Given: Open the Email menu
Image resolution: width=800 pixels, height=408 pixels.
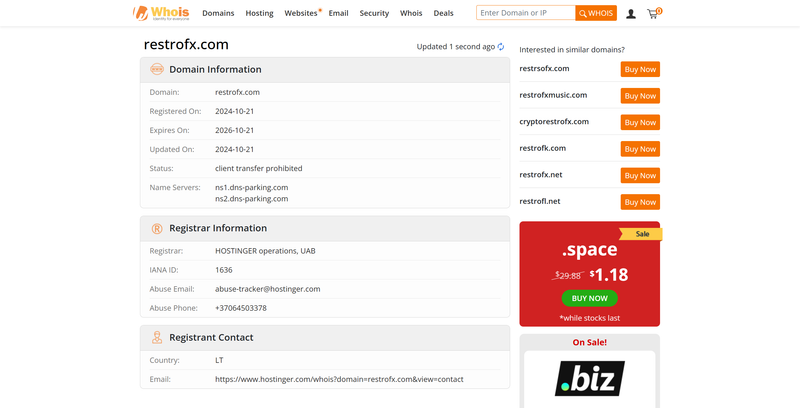Looking at the screenshot, I should tap(338, 13).
